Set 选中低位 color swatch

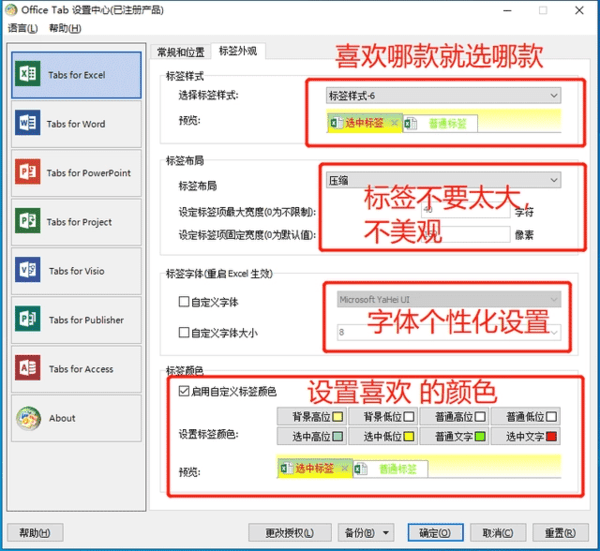pyautogui.click(x=409, y=437)
